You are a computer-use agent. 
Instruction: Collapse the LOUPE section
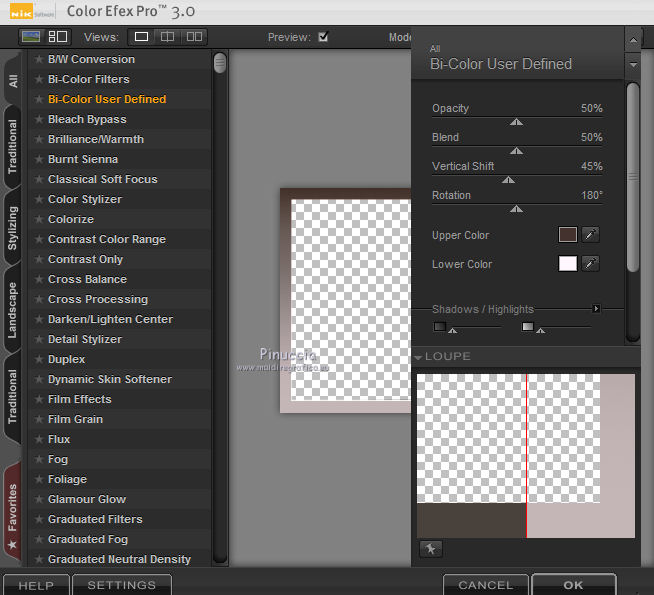[x=418, y=357]
